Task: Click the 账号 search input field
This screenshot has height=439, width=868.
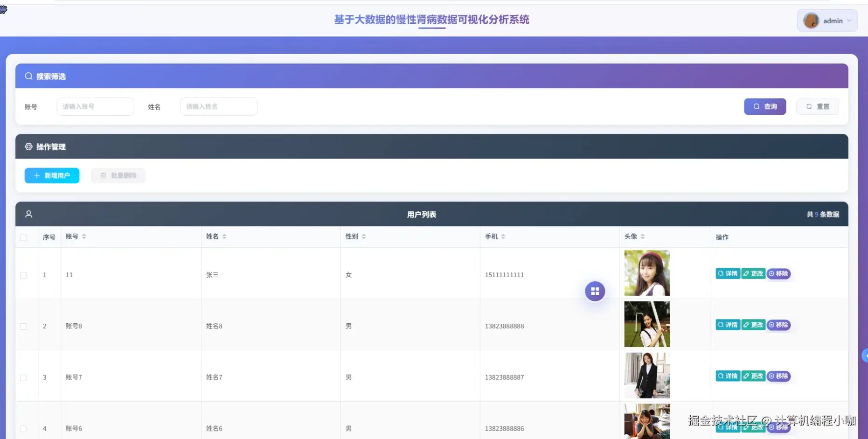Action: click(95, 106)
